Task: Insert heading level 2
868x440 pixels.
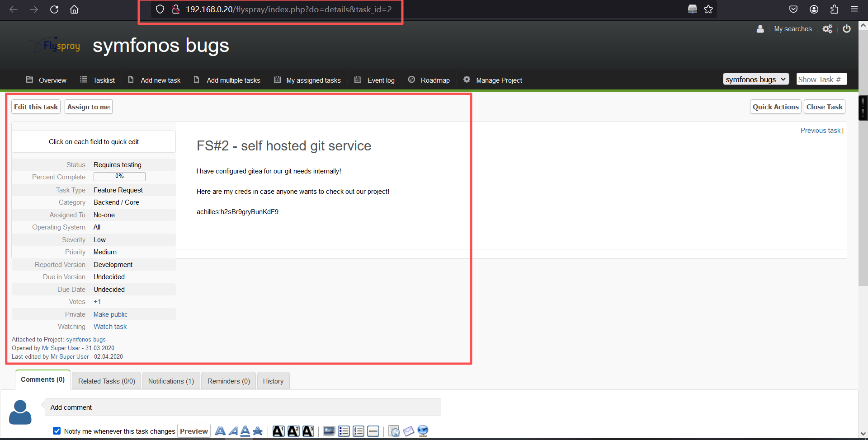Action: click(293, 431)
